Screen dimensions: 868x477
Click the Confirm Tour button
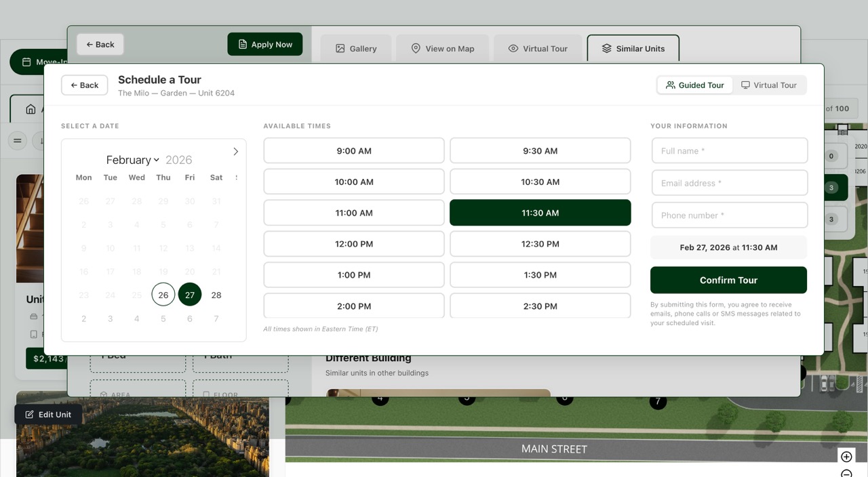(728, 280)
